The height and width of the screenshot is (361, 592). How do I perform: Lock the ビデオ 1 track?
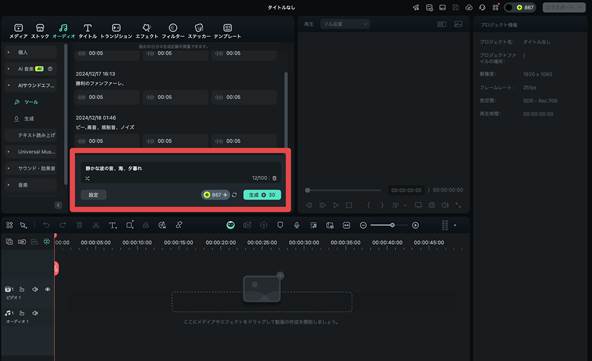[x=22, y=289]
